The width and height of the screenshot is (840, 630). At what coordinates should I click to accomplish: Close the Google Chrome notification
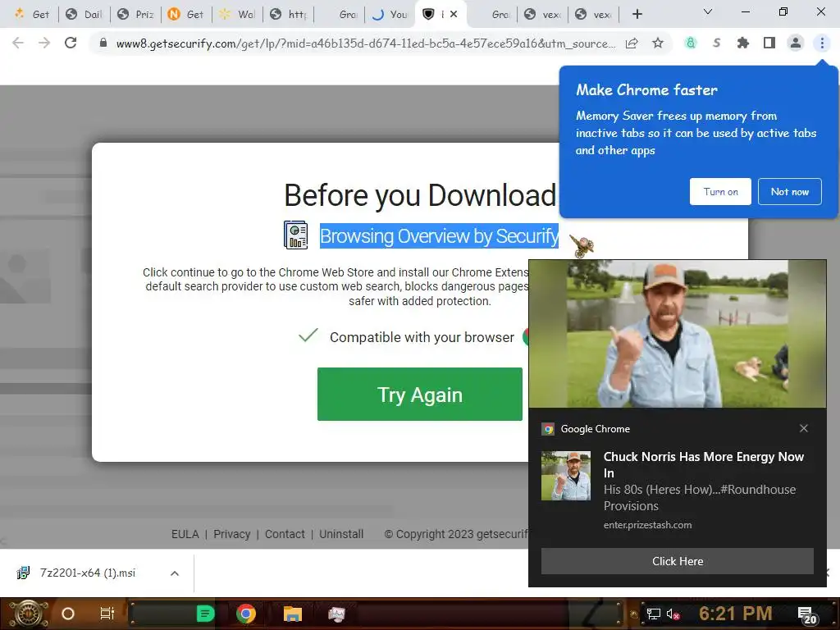(804, 428)
